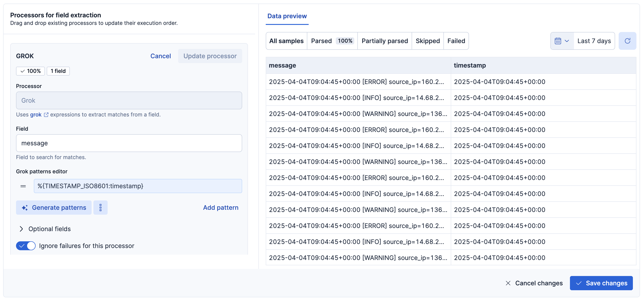The height and width of the screenshot is (300, 644).
Task: Click the Generate patterns sparkle button
Action: point(54,208)
